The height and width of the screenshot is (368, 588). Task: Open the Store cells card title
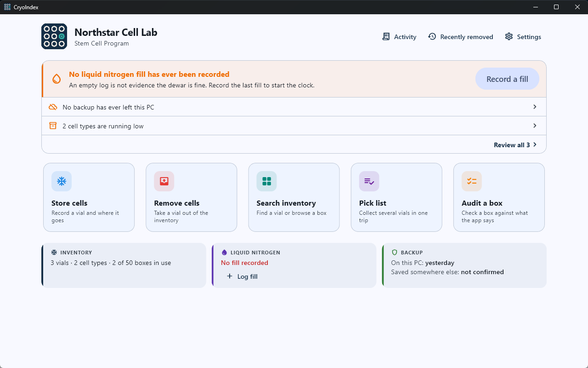tap(69, 203)
